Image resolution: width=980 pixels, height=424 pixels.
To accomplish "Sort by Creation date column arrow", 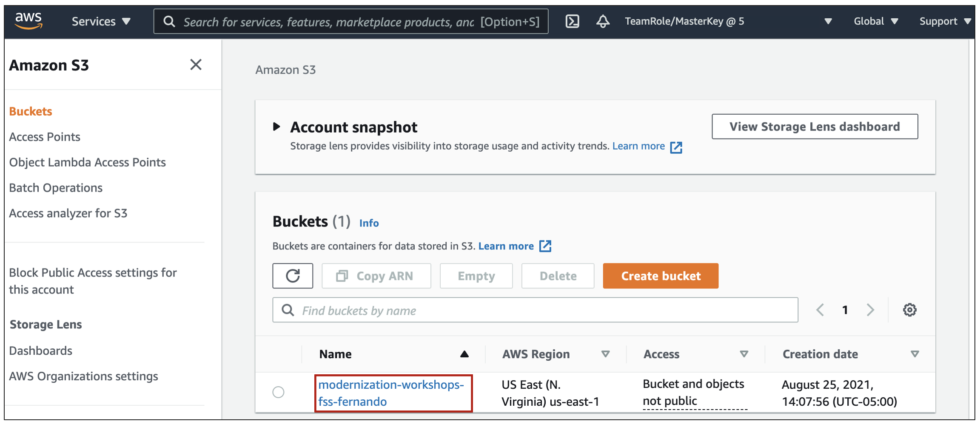I will coord(914,354).
